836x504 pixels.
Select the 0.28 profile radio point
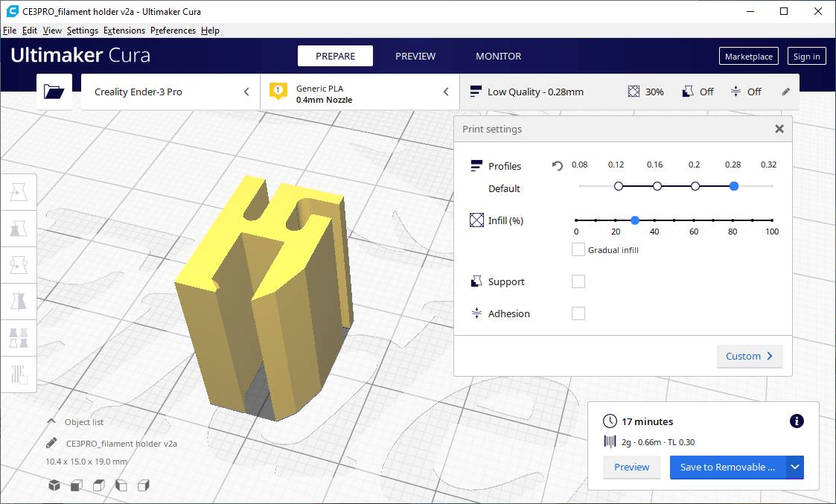click(733, 186)
